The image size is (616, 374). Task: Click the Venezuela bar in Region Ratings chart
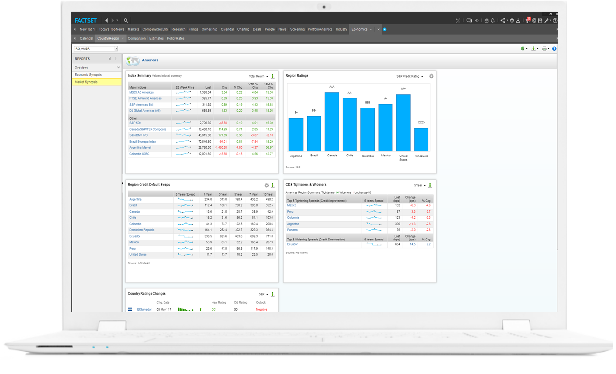pos(421,139)
